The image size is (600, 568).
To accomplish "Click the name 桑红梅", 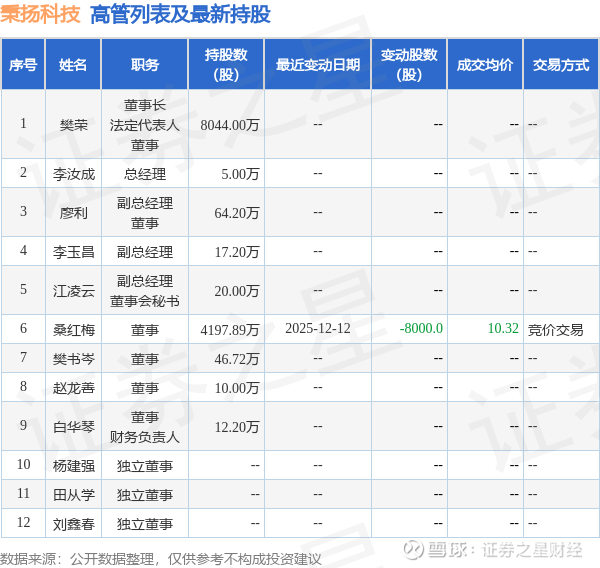I will pos(73,330).
